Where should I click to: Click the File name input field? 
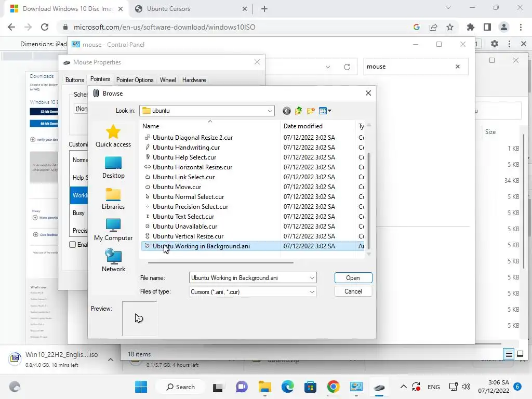pos(249,278)
